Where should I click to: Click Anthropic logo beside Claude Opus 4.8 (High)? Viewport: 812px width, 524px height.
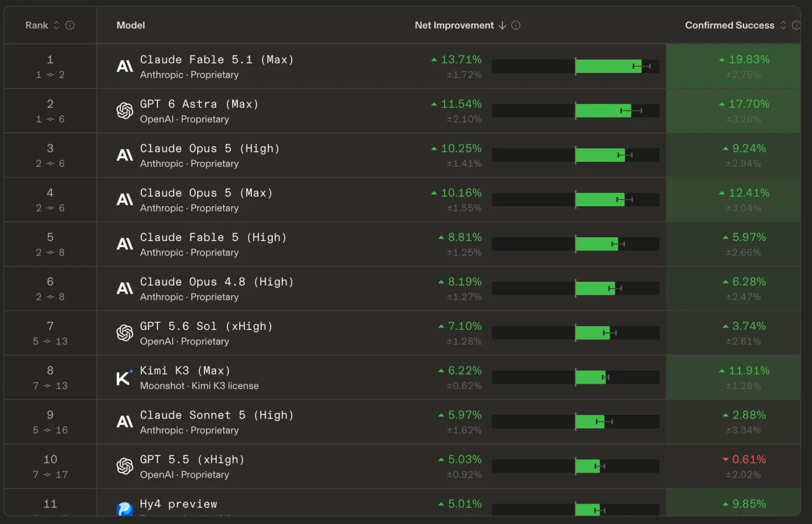125,288
